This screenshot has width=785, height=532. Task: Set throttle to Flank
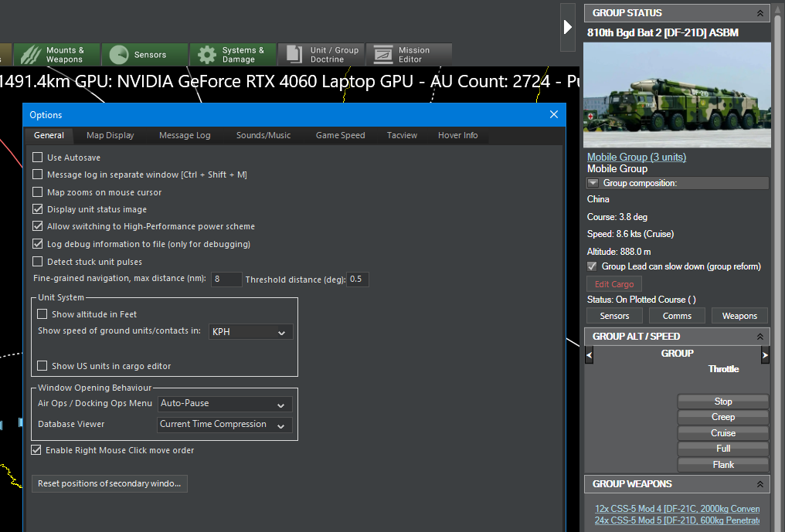tap(723, 465)
